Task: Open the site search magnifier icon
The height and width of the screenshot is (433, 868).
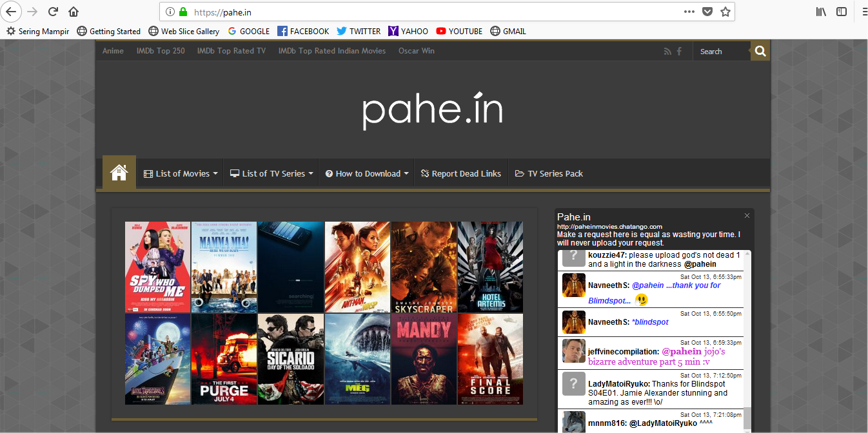Action: [x=760, y=50]
